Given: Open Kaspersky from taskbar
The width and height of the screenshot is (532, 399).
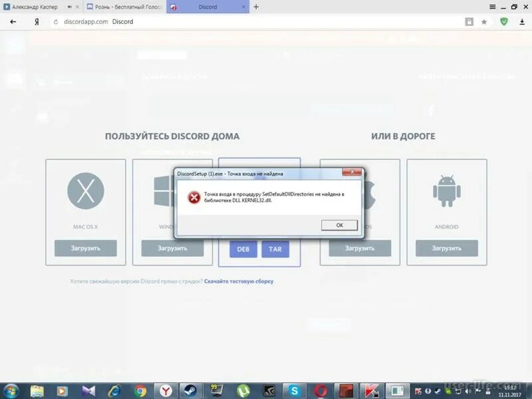Looking at the screenshot, I should tap(372, 391).
